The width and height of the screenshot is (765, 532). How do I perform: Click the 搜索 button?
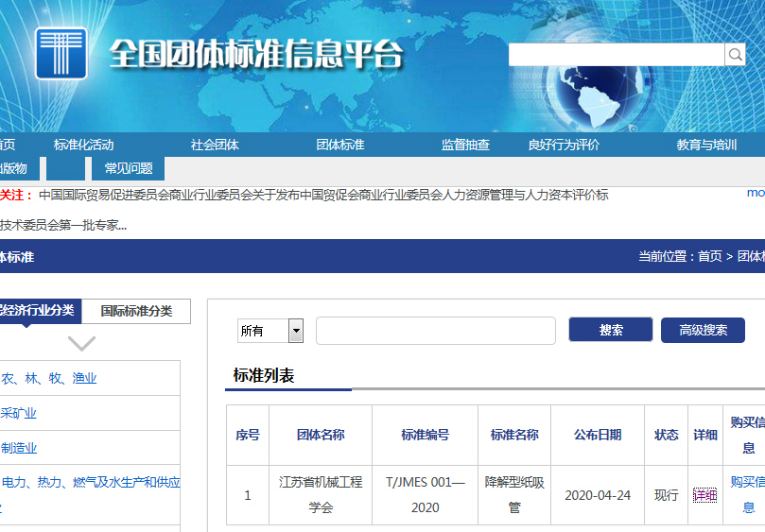610,330
